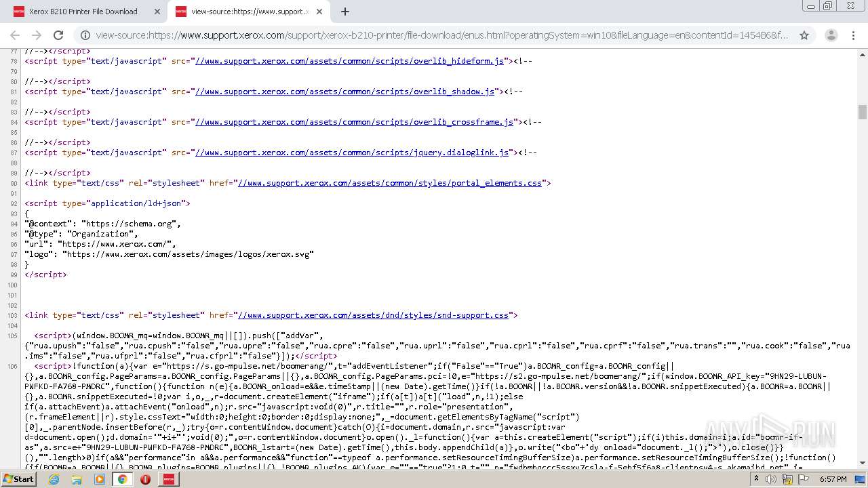The width and height of the screenshot is (868, 488).
Task: Click the vertical scrollbar thumb
Action: coord(862,112)
